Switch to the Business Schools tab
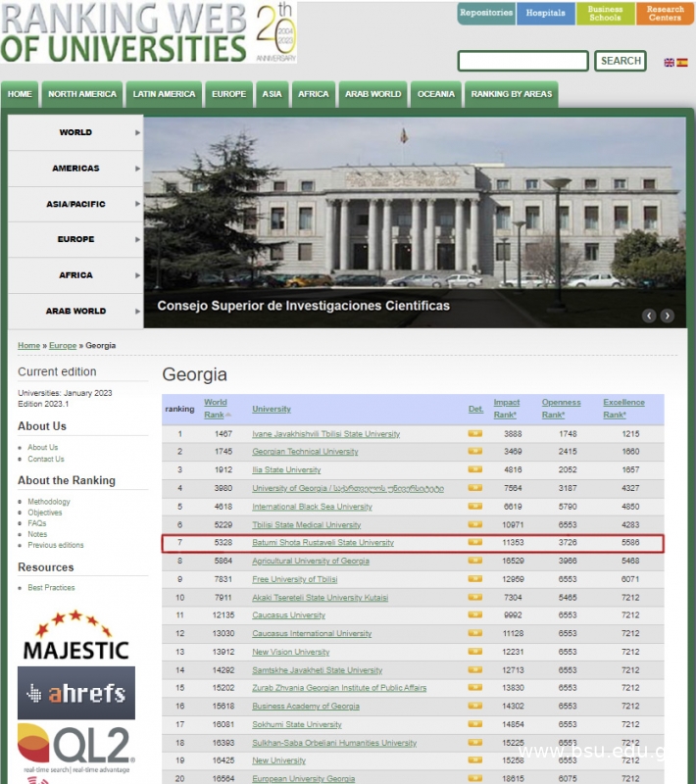The height and width of the screenshot is (784, 696). pos(605,14)
